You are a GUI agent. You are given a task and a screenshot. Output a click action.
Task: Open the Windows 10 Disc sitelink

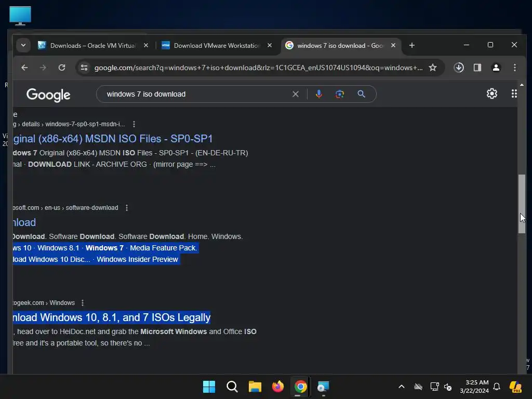click(51, 259)
